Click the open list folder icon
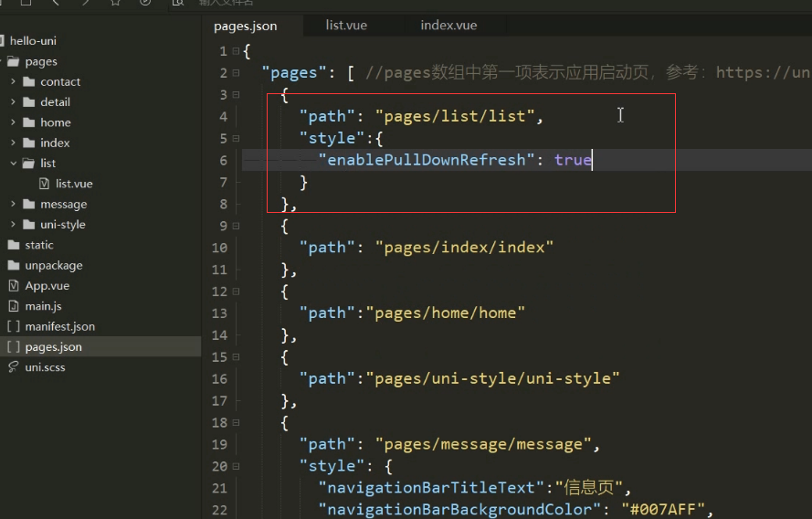Viewport: 812px width, 519px height. [x=29, y=164]
